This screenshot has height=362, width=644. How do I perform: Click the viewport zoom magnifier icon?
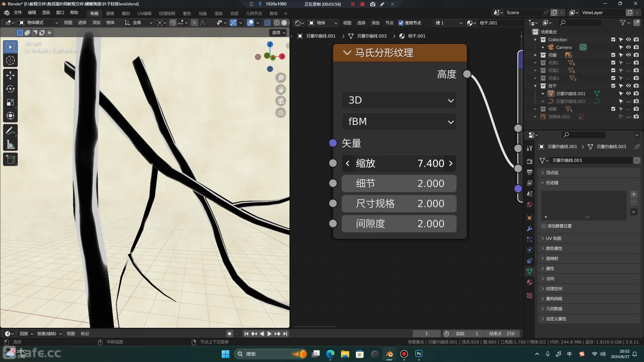pos(280,78)
